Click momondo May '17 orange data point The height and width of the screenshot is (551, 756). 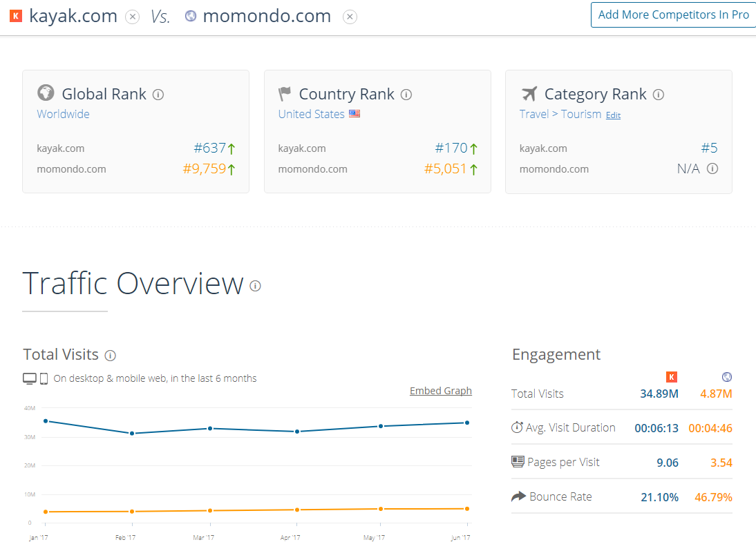coord(381,509)
